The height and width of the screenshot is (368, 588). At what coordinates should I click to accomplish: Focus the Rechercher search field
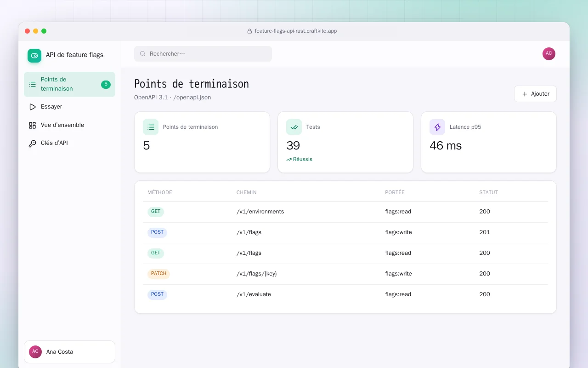(203, 54)
